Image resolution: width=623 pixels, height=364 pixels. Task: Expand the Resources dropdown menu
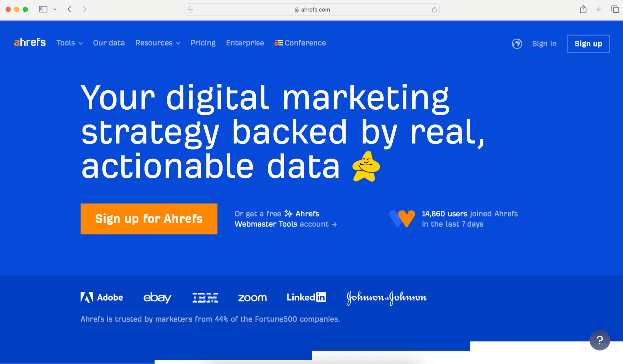point(157,43)
